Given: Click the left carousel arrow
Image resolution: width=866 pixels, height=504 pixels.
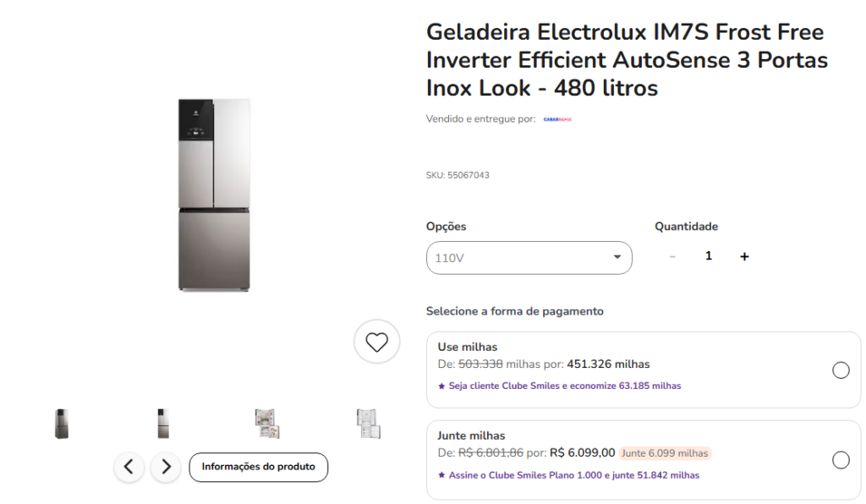Looking at the screenshot, I should 129,467.
